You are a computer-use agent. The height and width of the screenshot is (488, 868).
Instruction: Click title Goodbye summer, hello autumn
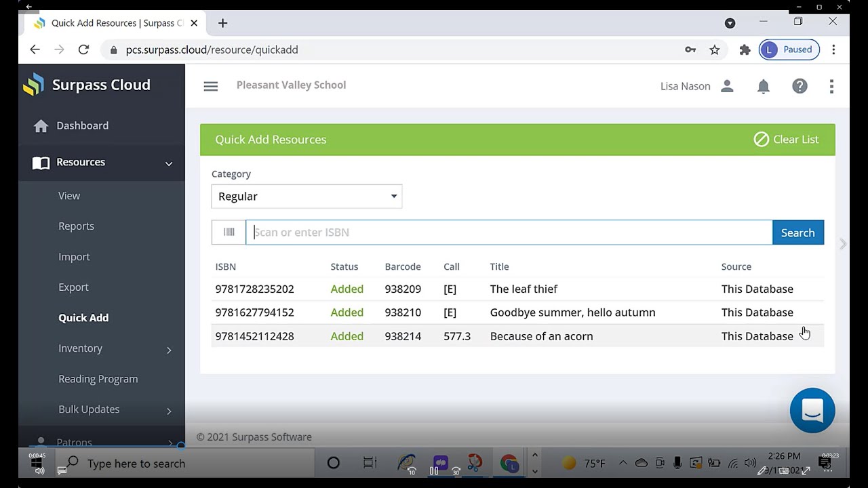click(x=572, y=312)
